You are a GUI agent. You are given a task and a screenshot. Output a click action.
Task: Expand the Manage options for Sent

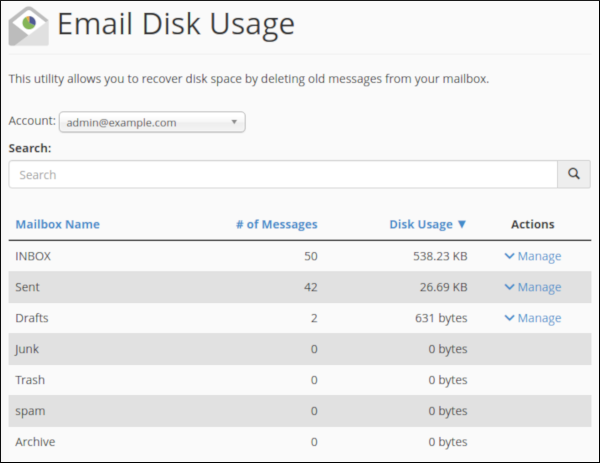click(x=532, y=287)
